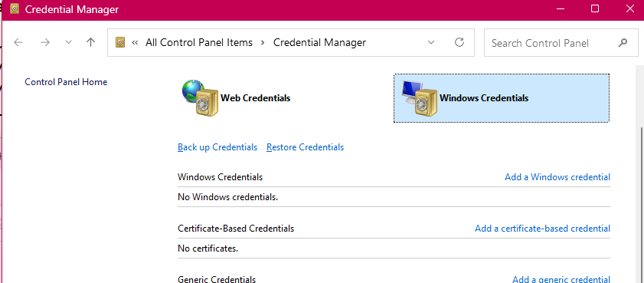Navigate to All Control Panel Items

(x=199, y=42)
